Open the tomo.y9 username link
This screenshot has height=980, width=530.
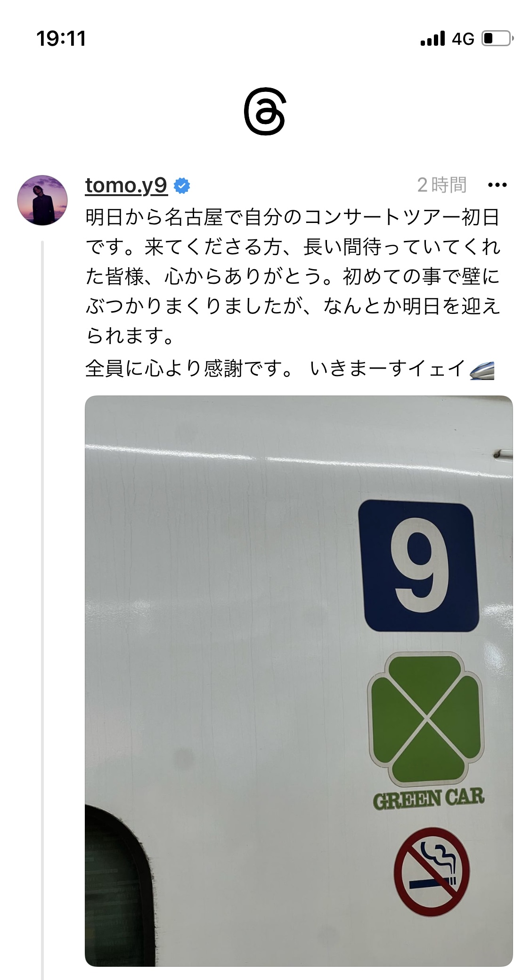pyautogui.click(x=126, y=185)
